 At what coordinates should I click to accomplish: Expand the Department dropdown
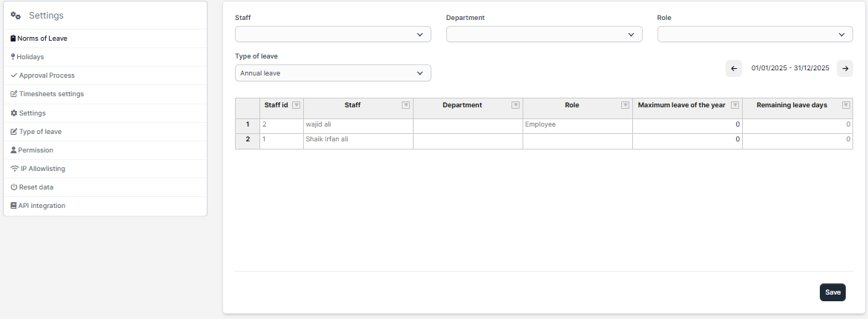tap(544, 34)
